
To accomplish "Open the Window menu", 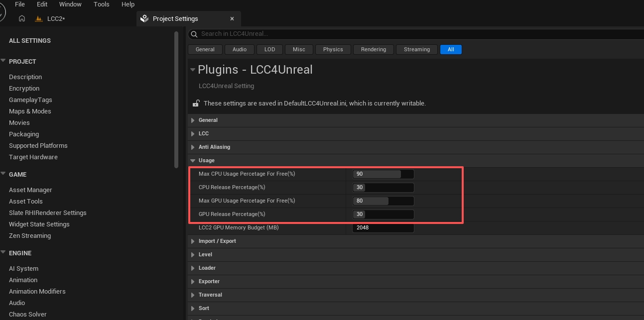I will (70, 4).
